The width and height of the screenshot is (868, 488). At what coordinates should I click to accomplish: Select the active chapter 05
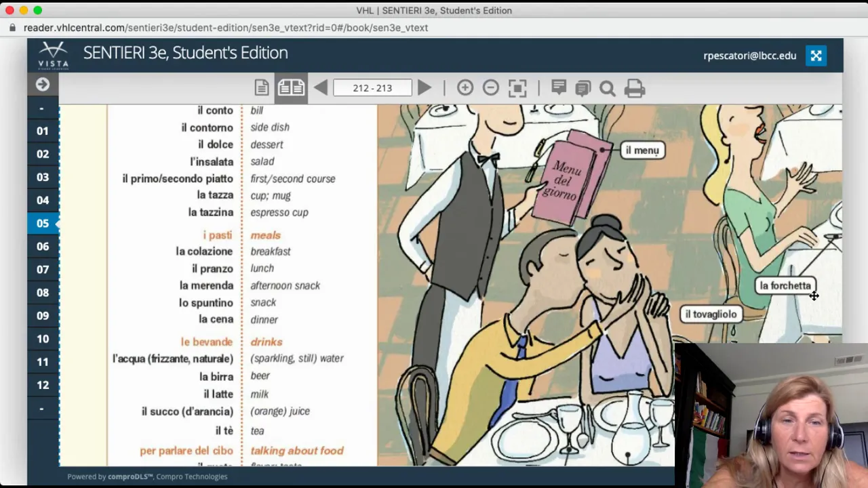click(x=43, y=223)
